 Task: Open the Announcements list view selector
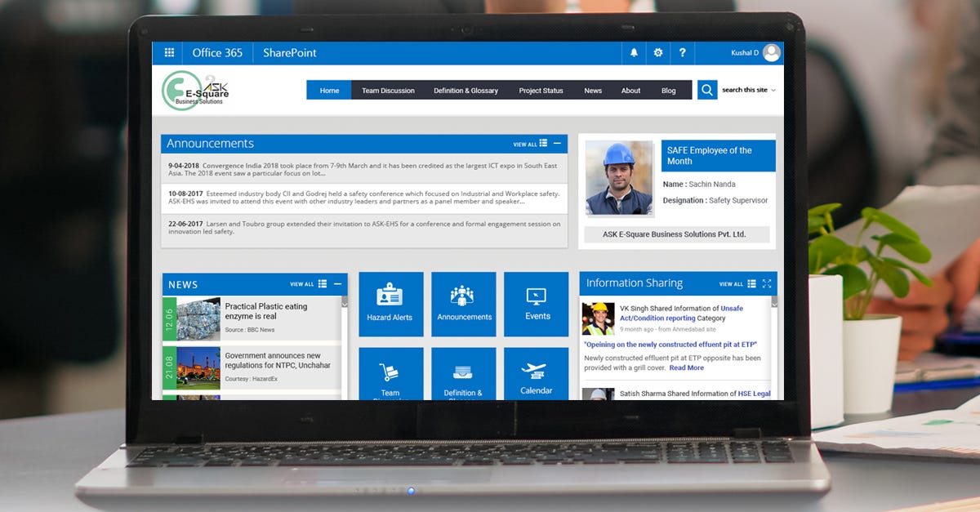(544, 143)
